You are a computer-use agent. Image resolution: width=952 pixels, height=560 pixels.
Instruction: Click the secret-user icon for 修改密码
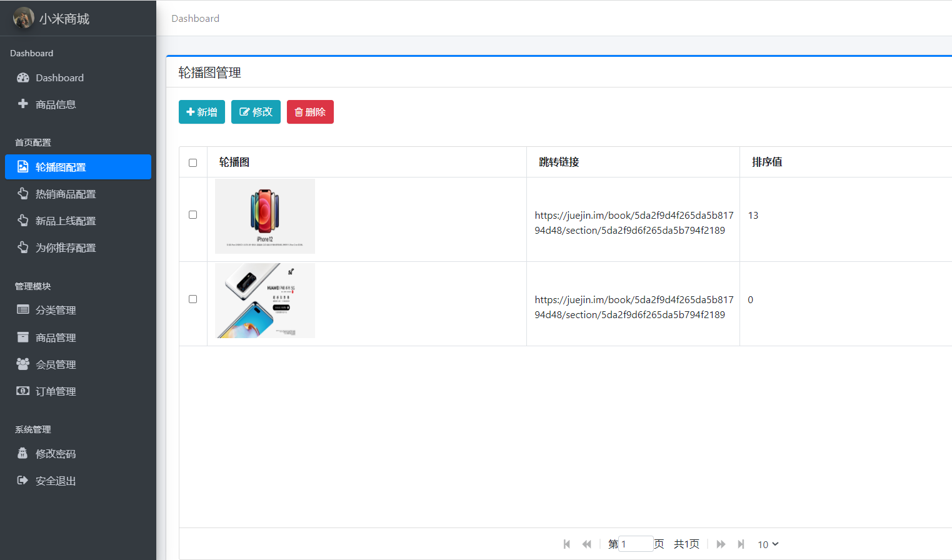click(x=23, y=453)
